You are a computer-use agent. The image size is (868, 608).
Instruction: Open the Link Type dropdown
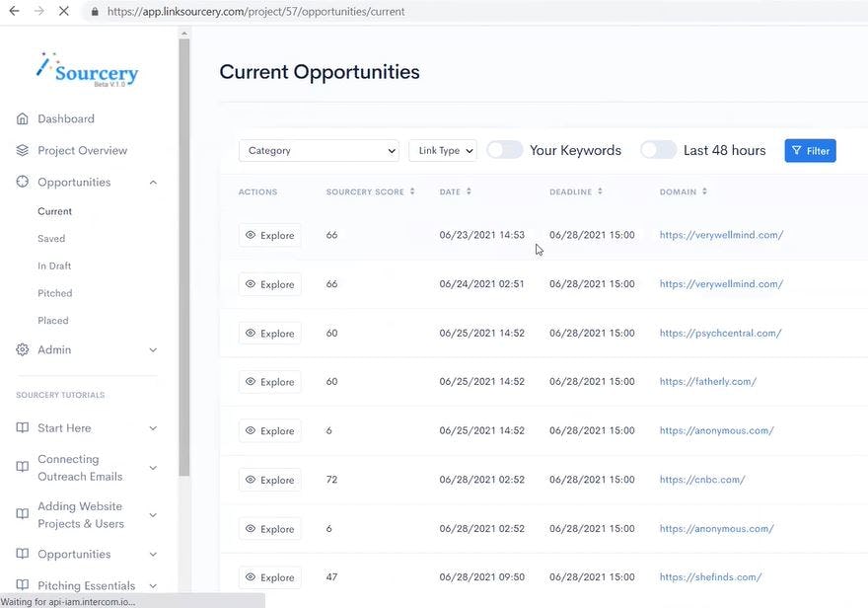click(443, 151)
